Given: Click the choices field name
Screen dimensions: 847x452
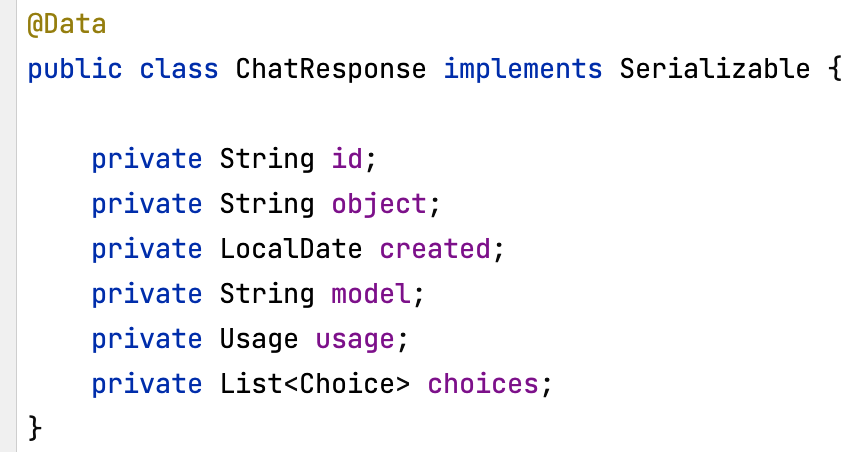Looking at the screenshot, I should [483, 384].
